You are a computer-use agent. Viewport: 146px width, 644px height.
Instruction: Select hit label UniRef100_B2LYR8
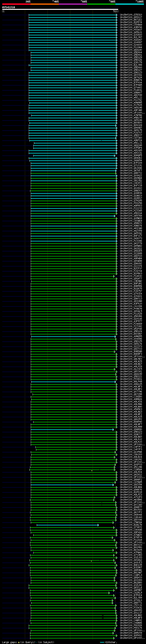(131, 65)
